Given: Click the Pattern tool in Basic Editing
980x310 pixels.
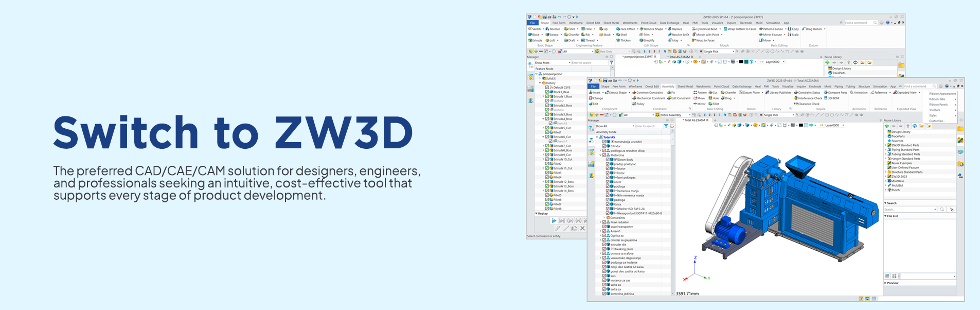Looking at the screenshot, I should click(x=700, y=93).
